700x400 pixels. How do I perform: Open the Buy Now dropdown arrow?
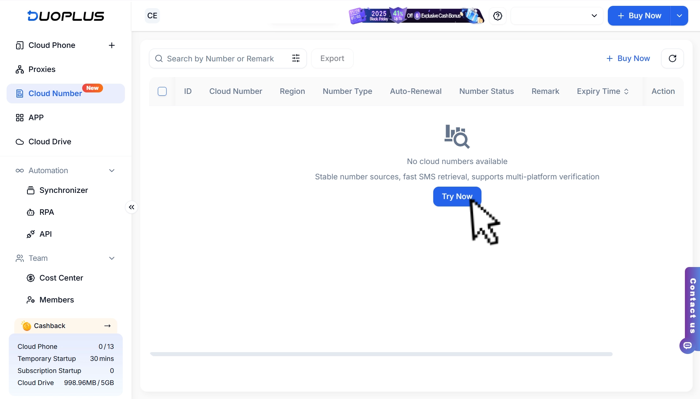click(x=679, y=16)
